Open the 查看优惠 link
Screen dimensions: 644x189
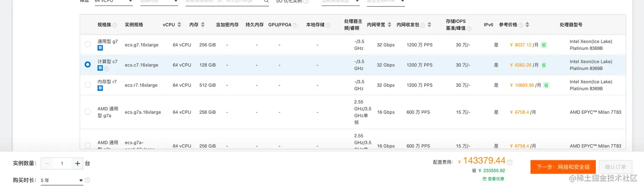(496, 179)
